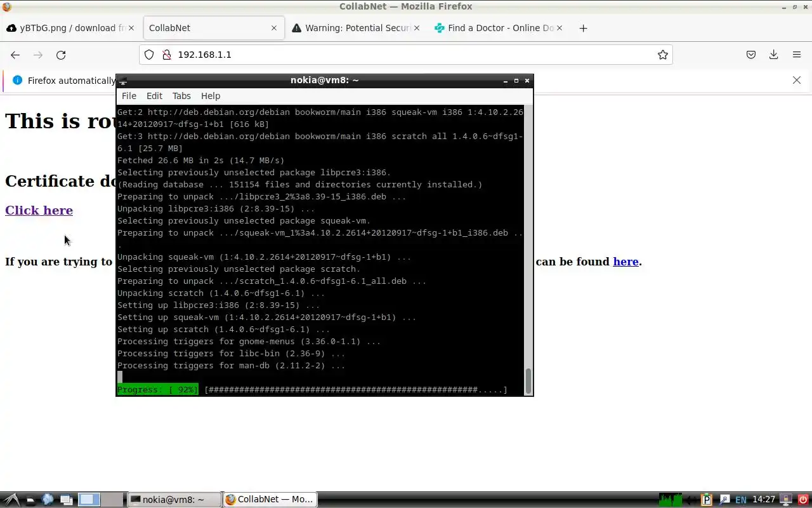
Task: Click 'Setting up scratch' terminal line
Action: 223,330
